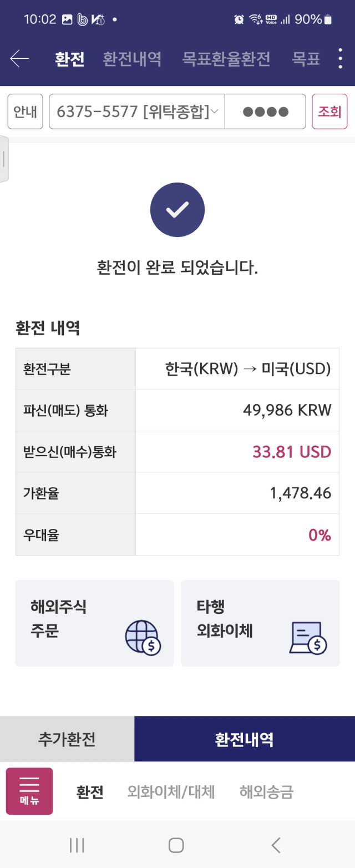Open the three-dot more options menu
This screenshot has height=868, width=355.
(x=341, y=58)
